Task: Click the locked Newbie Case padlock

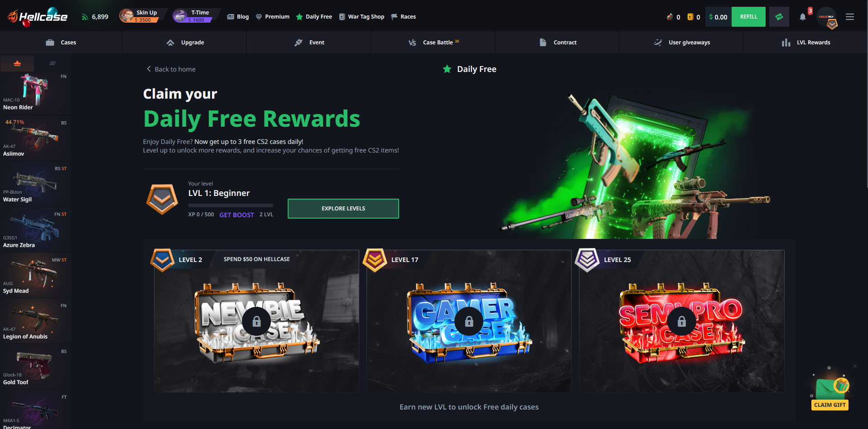Action: 256,321
